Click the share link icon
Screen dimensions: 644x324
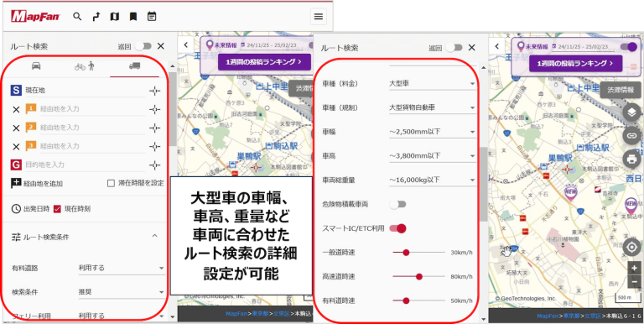click(x=632, y=135)
